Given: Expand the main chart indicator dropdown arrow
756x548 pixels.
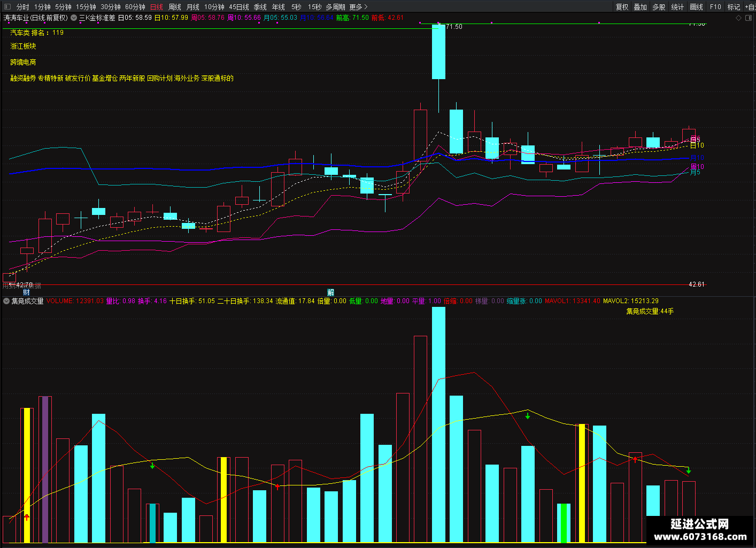Looking at the screenshot, I should [x=74, y=18].
